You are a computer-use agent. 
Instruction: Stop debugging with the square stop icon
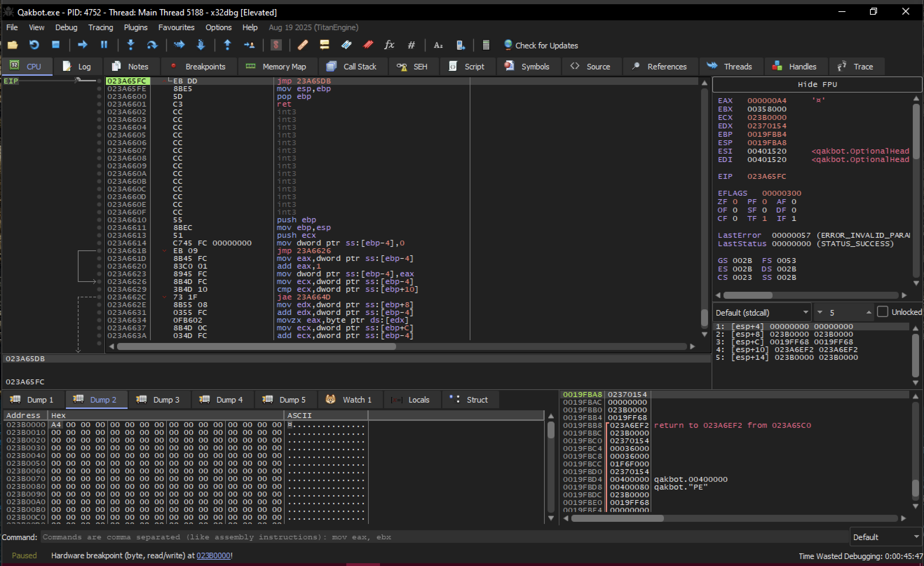point(55,45)
